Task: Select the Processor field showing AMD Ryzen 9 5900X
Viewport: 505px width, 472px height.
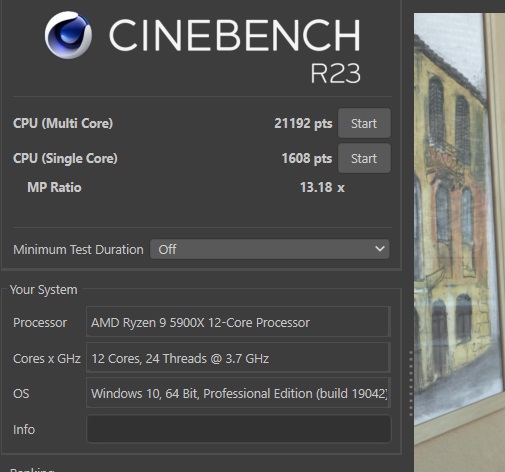Action: tap(238, 322)
